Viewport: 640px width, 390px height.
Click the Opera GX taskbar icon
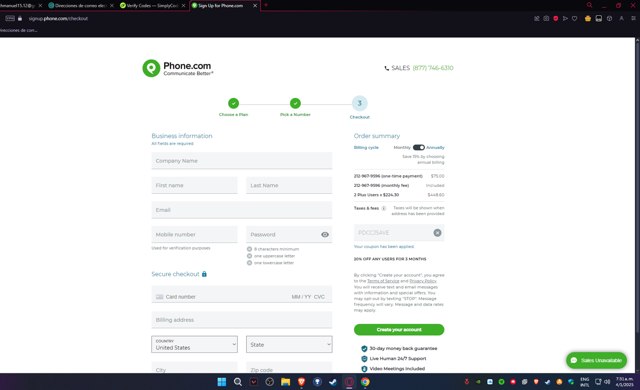click(349, 382)
